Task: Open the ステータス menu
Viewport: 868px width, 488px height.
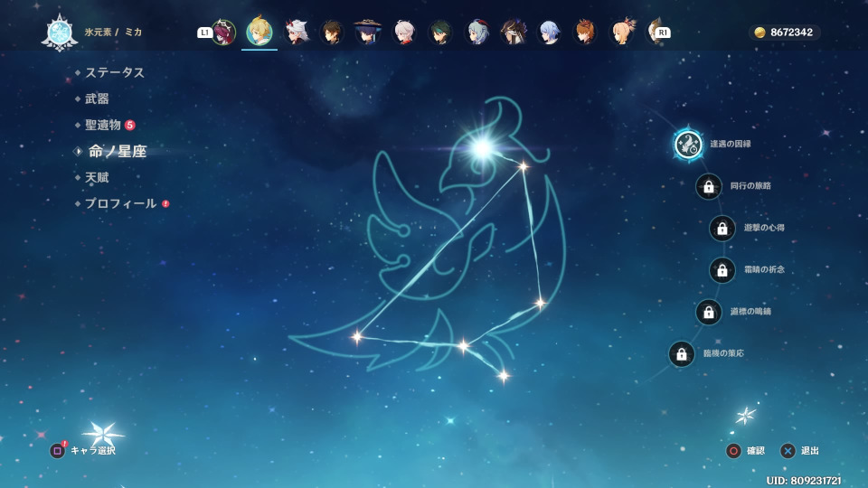Action: coord(115,72)
